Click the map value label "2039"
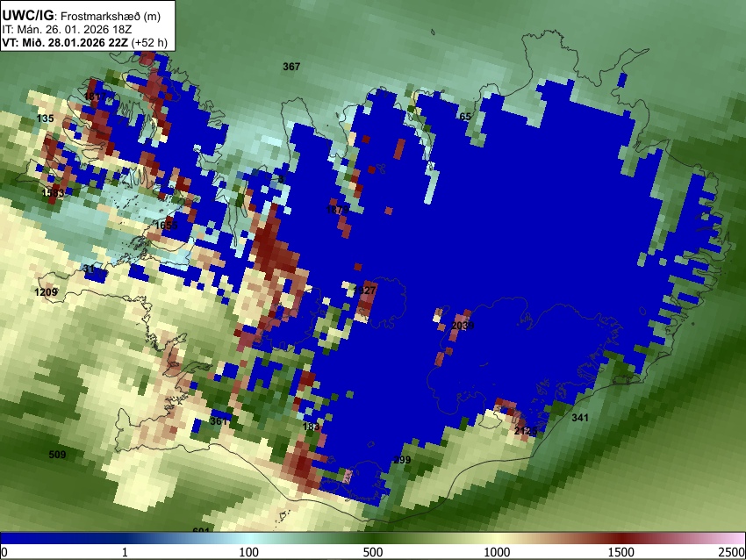This screenshot has width=746, height=560. pos(463,326)
